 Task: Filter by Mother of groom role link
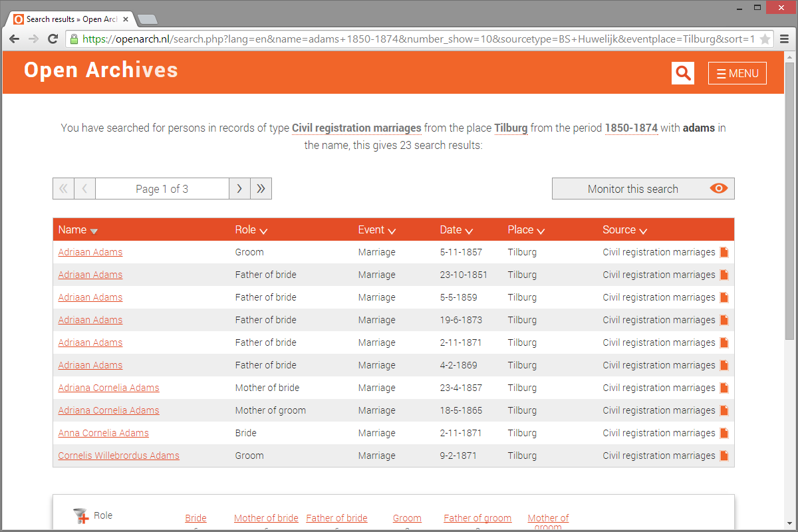pyautogui.click(x=548, y=522)
